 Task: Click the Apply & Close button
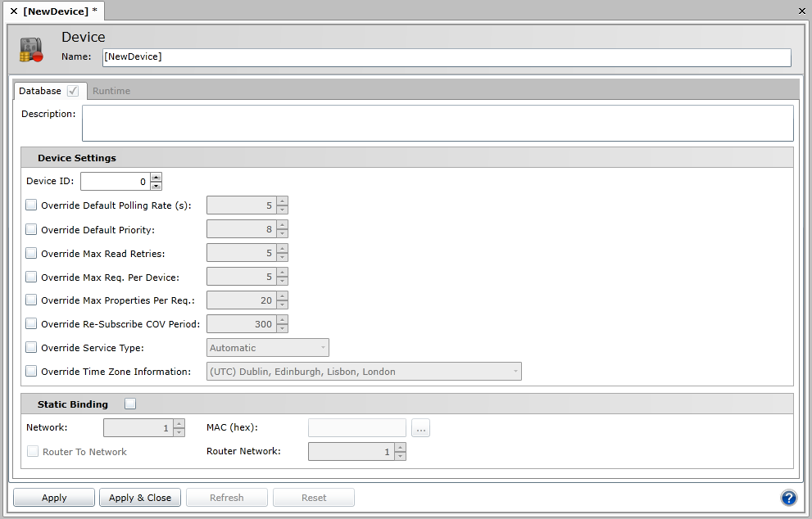coord(140,498)
